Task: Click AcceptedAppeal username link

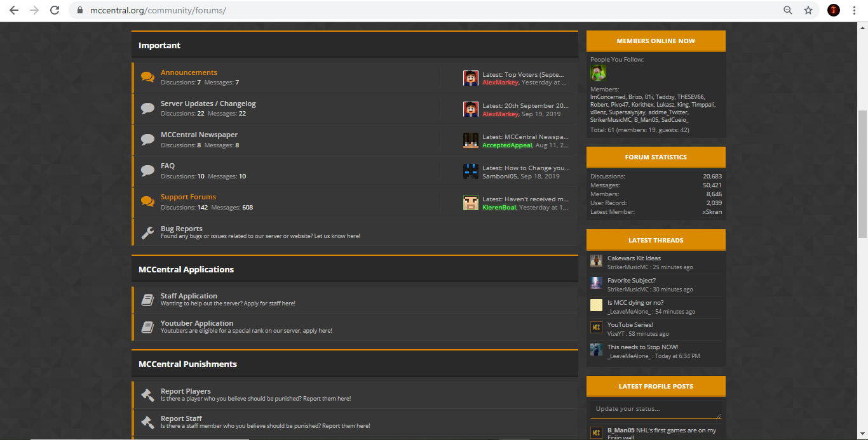Action: pos(507,145)
